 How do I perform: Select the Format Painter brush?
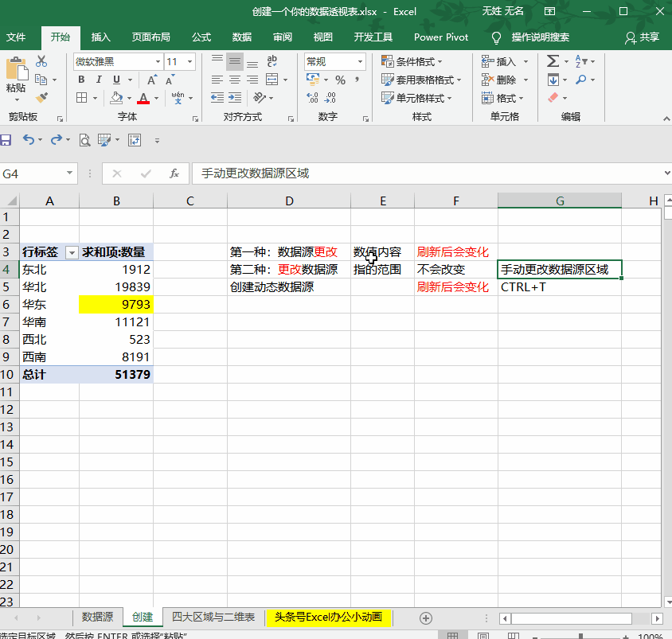pyautogui.click(x=41, y=98)
